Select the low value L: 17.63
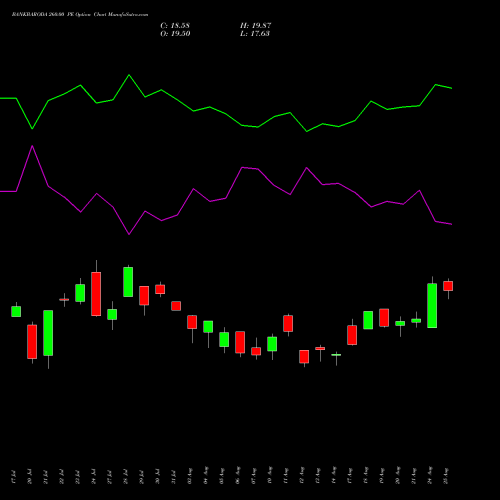 click(255, 34)
